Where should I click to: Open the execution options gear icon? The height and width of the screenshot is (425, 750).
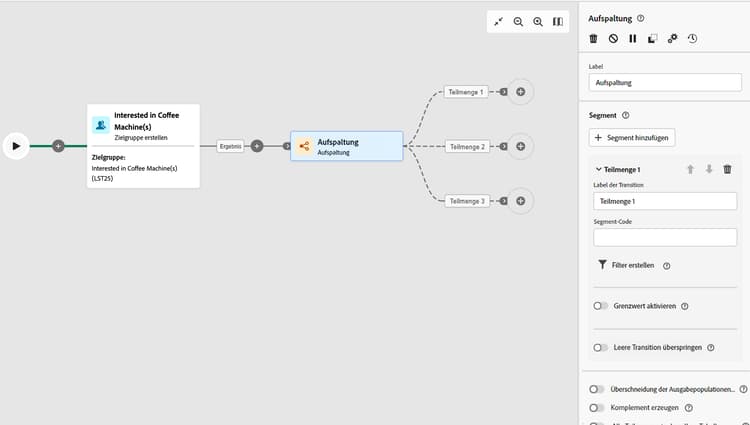click(672, 39)
